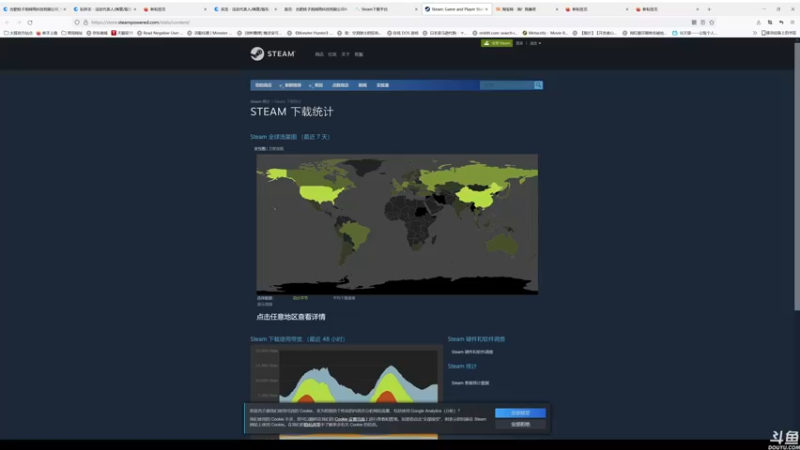Reload the page with the browser refresh icon
The height and width of the screenshot is (450, 800).
[x=30, y=22]
